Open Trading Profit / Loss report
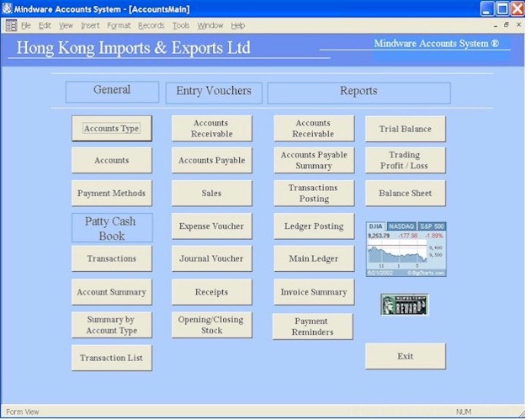 [x=405, y=161]
